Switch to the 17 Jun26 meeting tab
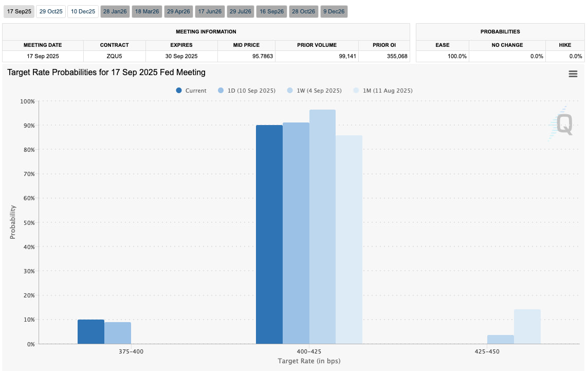The width and height of the screenshot is (588, 371). pos(210,11)
